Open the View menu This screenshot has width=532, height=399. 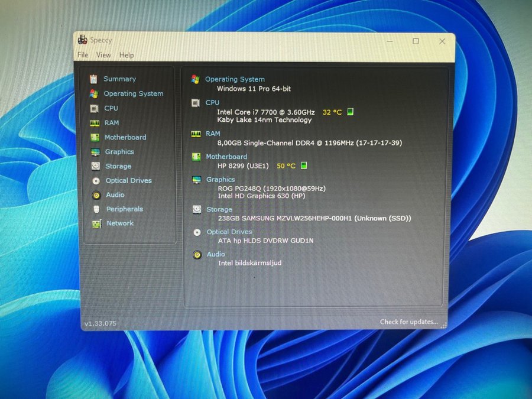point(103,55)
